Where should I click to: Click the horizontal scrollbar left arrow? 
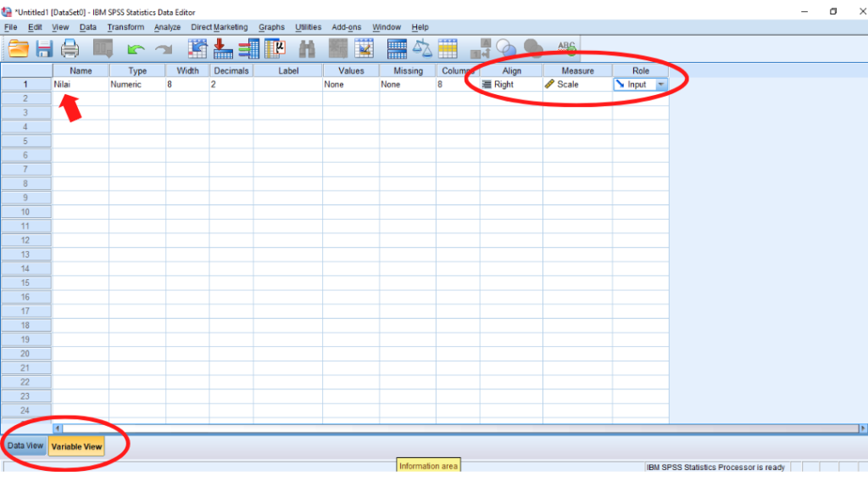pos(58,428)
